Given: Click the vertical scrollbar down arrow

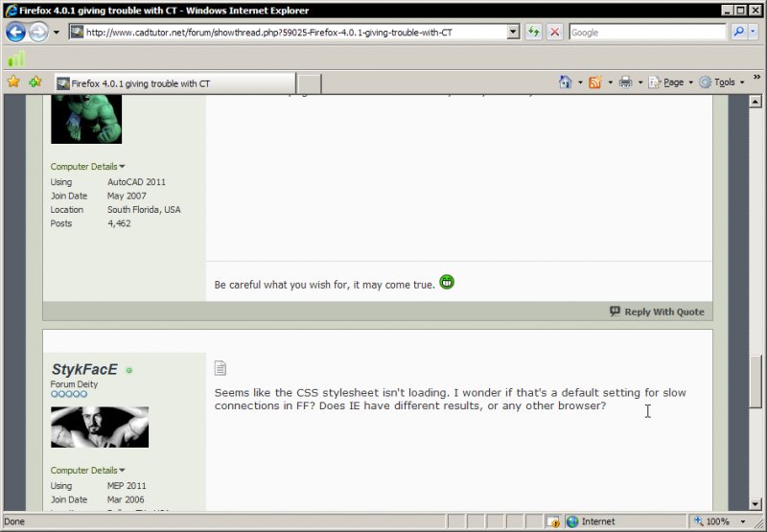Looking at the screenshot, I should click(x=755, y=504).
